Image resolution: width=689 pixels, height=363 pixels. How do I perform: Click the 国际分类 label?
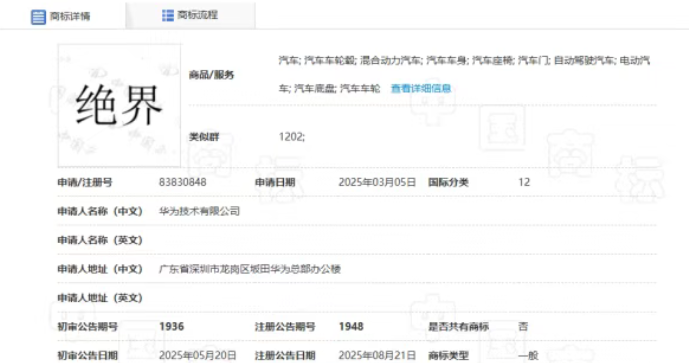click(448, 182)
